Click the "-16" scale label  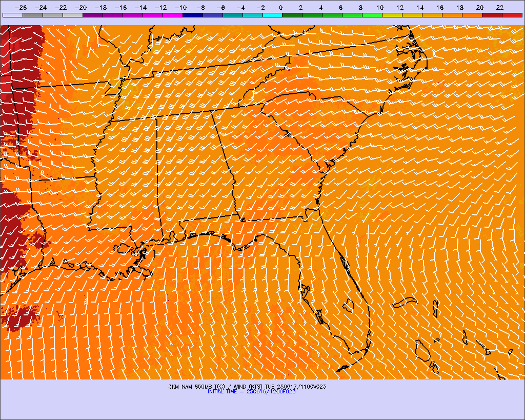pos(120,7)
